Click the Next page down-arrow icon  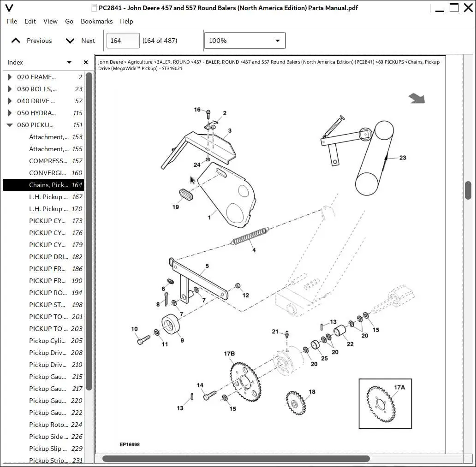[x=70, y=41]
